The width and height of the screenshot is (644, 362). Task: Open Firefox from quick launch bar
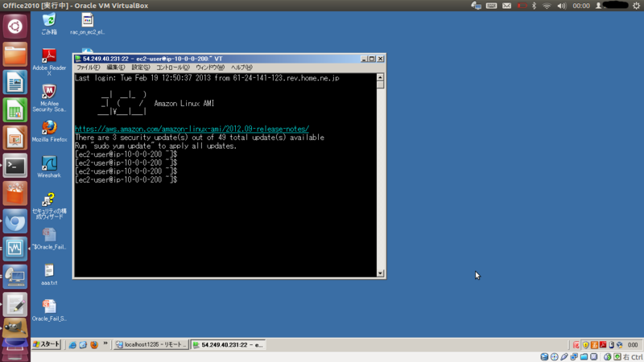coord(94,345)
